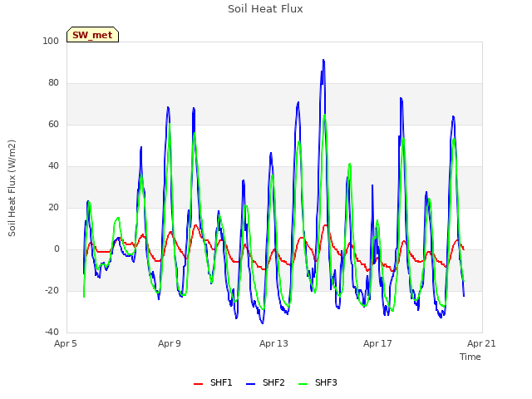Click the 40 y-axis tick label

[53, 166]
